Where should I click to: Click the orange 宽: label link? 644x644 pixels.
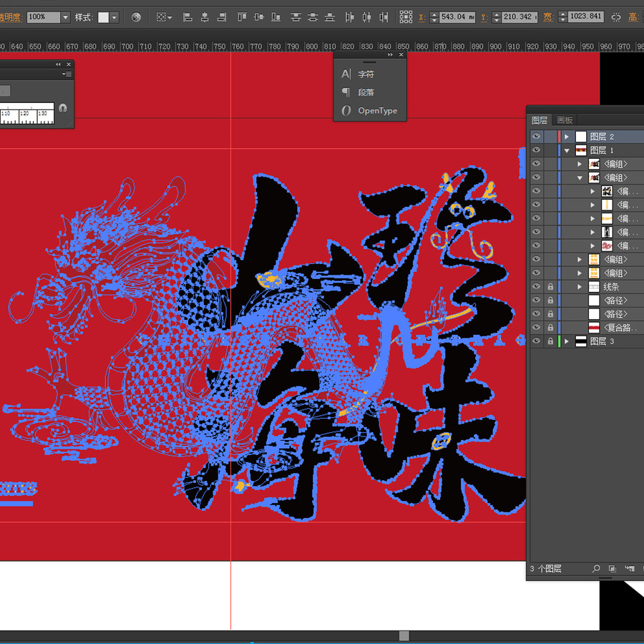point(548,17)
